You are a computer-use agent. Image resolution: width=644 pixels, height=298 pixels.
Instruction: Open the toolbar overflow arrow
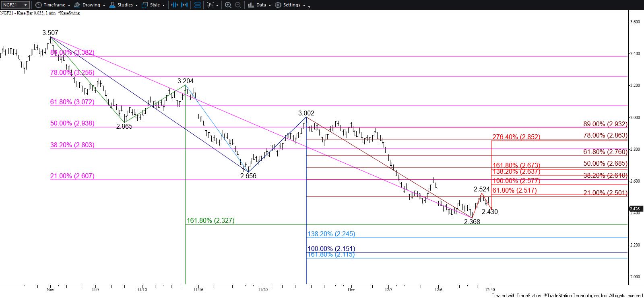pyautogui.click(x=309, y=5)
